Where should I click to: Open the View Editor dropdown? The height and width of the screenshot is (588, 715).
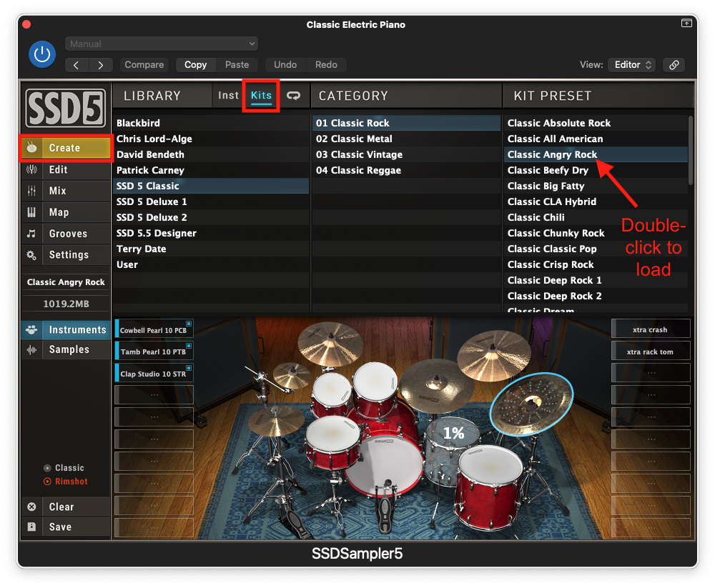point(631,65)
